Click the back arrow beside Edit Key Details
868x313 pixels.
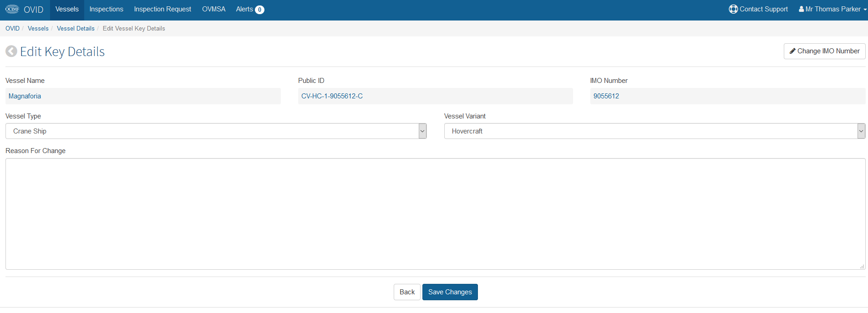coord(11,51)
